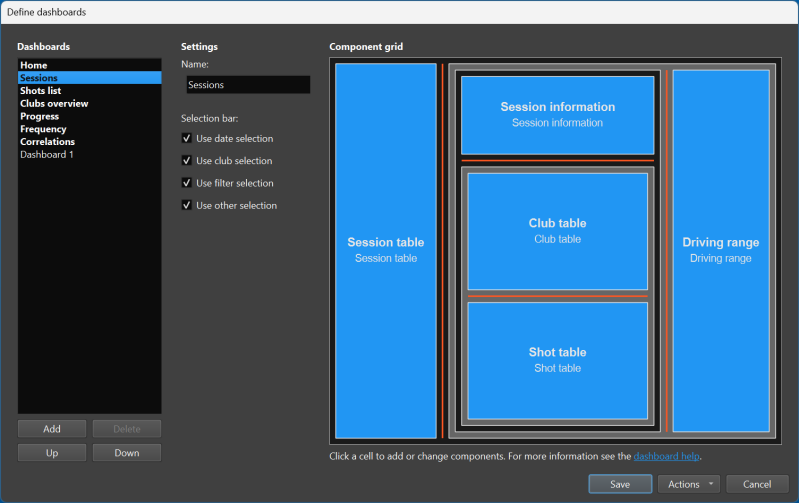Select the Session information component cell

557,114
